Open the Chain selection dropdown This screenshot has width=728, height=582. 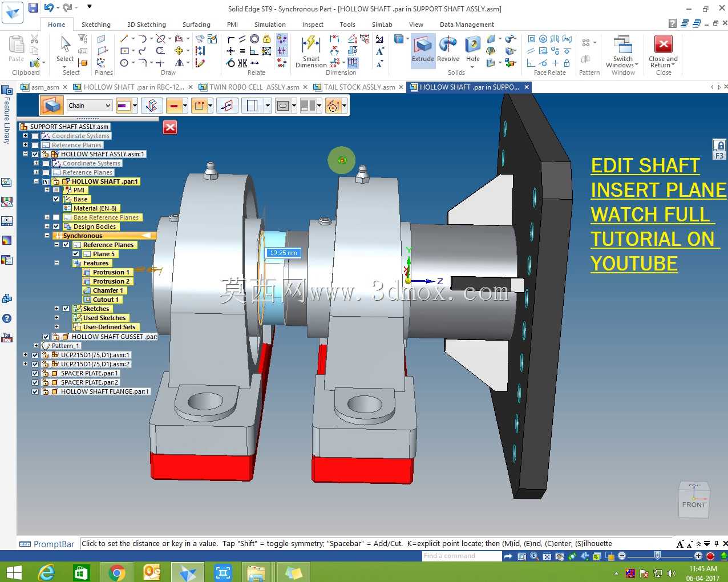(x=90, y=106)
